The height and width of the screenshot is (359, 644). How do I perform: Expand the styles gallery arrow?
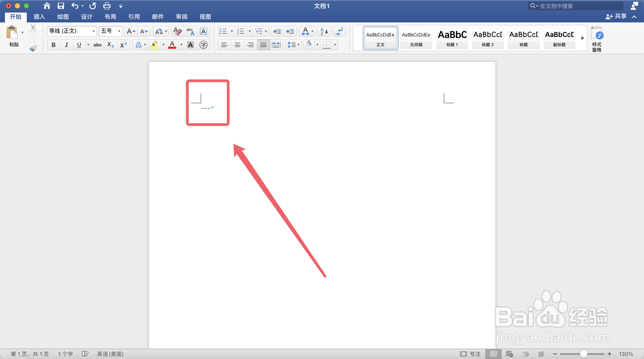coord(583,38)
